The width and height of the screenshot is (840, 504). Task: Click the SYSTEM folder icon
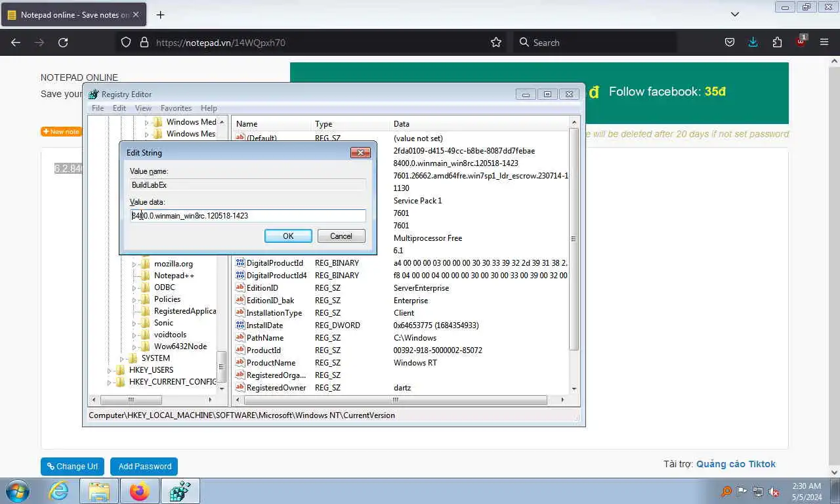[133, 358]
